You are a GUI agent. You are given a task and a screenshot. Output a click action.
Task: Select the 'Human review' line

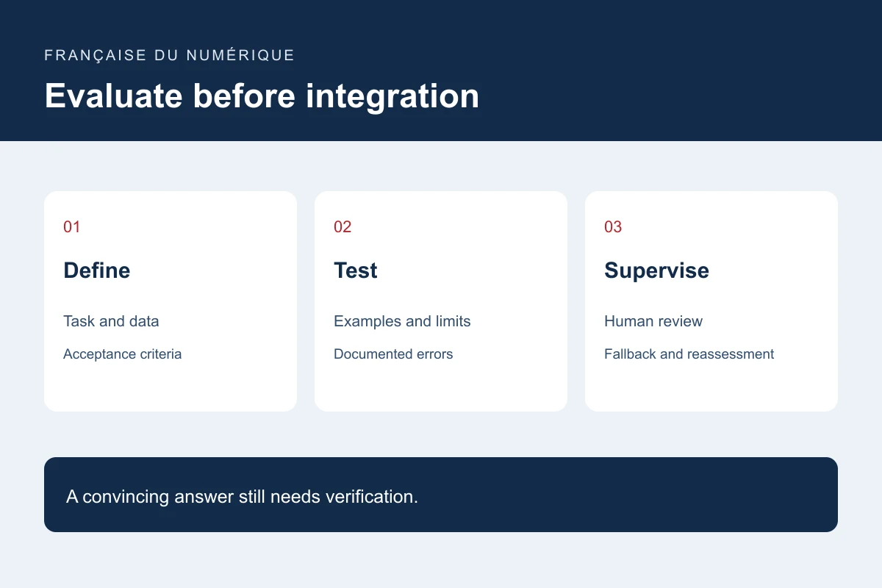[x=653, y=321]
